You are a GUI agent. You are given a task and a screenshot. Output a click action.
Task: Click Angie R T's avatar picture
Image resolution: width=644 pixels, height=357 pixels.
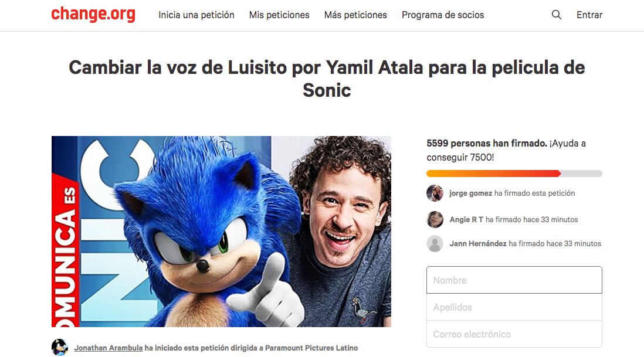pos(435,219)
